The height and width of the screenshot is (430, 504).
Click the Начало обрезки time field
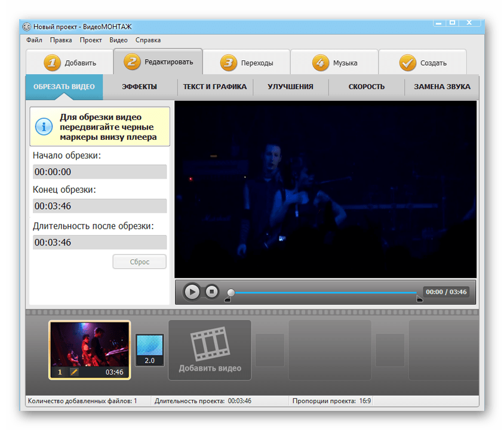(100, 172)
